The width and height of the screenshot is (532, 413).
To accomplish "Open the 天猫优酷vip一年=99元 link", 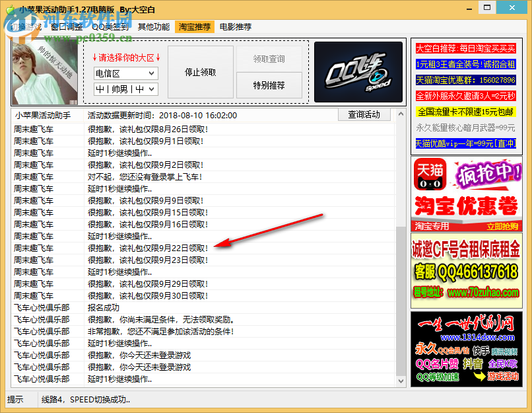I will coord(466,143).
